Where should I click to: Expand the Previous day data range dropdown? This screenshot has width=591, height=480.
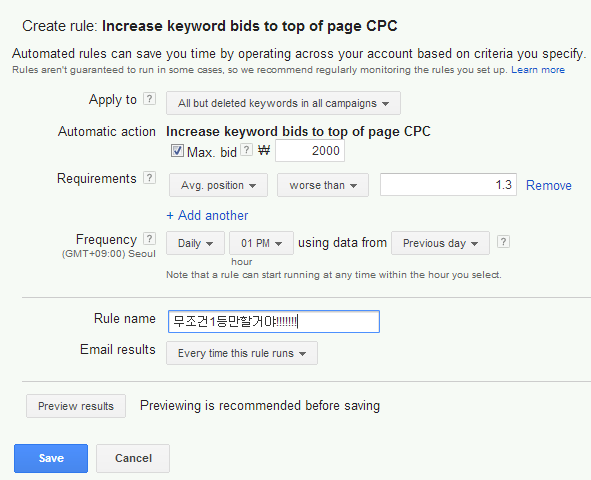pos(440,243)
